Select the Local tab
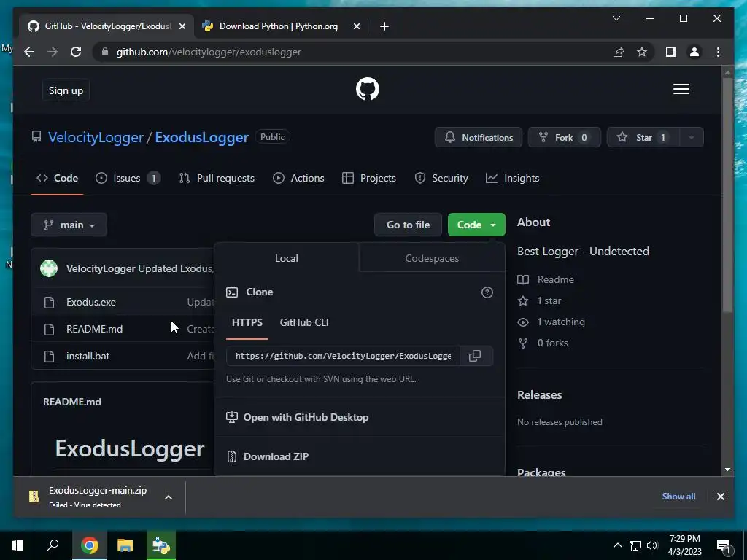Viewport: 747px width, 560px height. [286, 259]
